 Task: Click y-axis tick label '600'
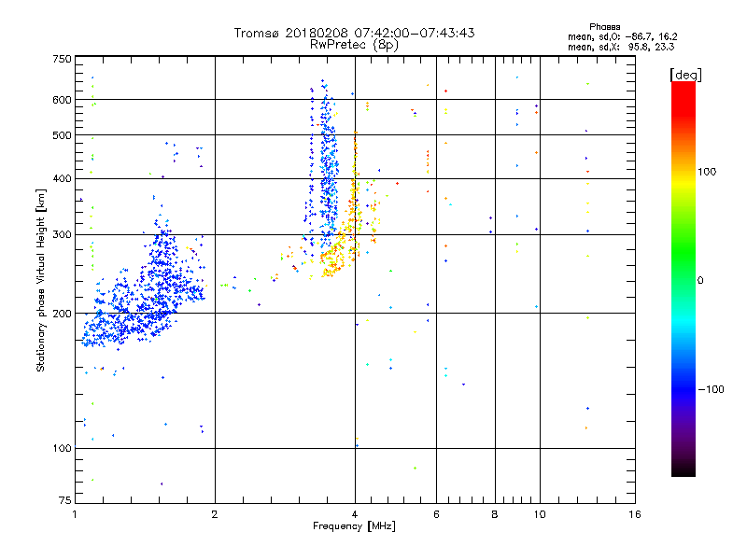pyautogui.click(x=62, y=100)
